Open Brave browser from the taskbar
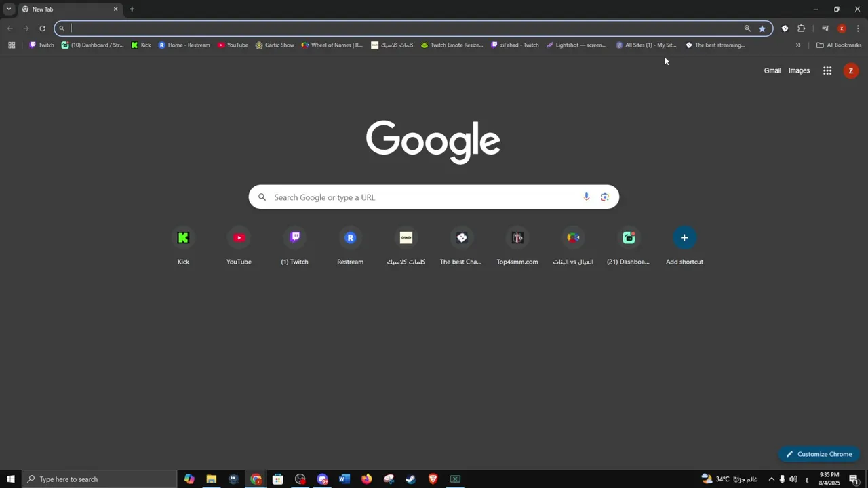The height and width of the screenshot is (488, 868). [x=433, y=479]
